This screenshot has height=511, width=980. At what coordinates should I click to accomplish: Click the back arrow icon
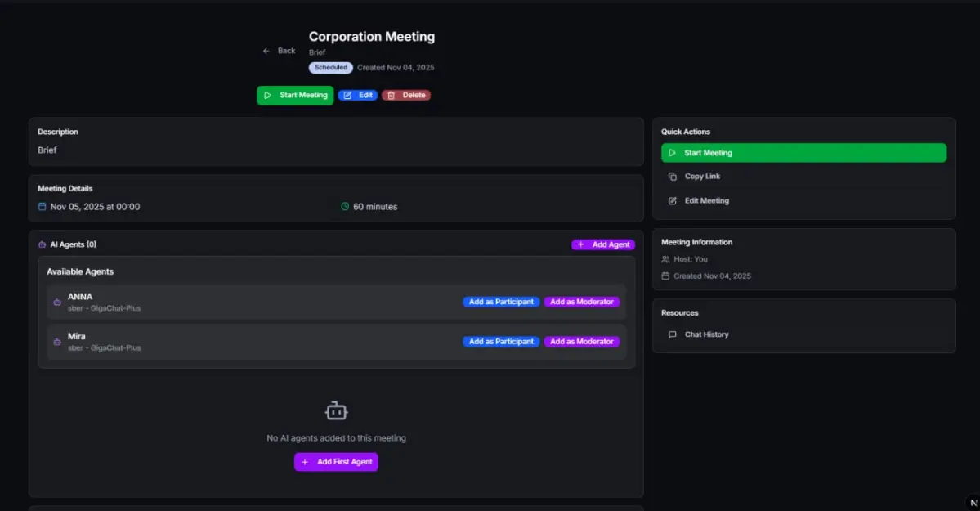[x=266, y=51]
